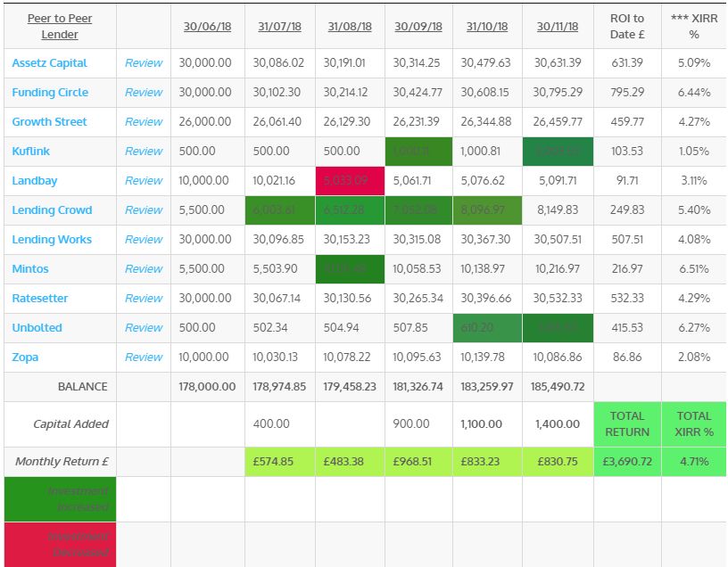Select the Assetz Capital value 30,631.39

pyautogui.click(x=558, y=63)
